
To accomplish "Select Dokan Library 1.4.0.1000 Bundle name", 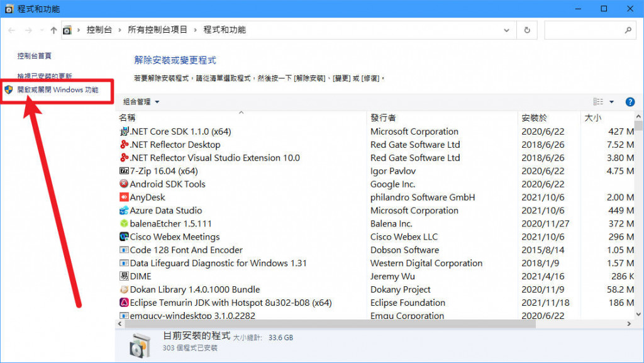I will tap(195, 289).
